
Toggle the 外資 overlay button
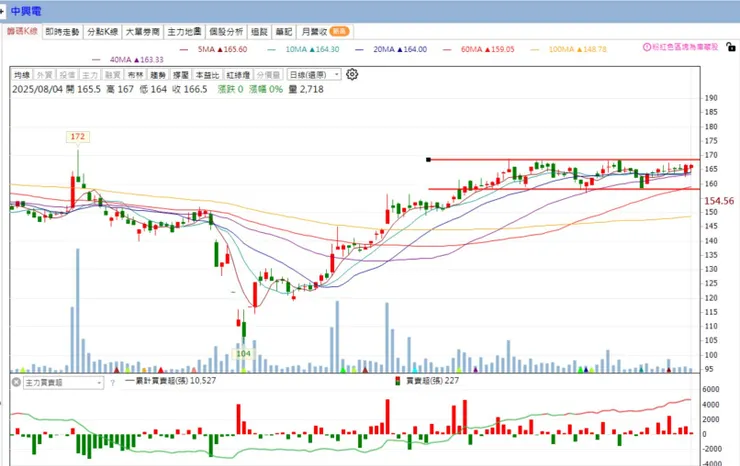click(x=44, y=75)
